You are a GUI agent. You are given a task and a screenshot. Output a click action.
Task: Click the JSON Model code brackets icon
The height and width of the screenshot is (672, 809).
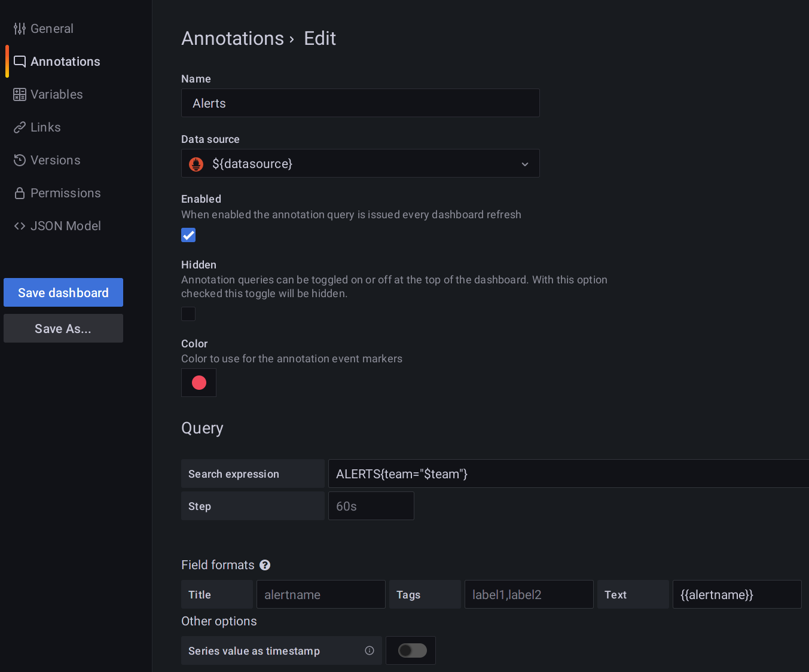(x=19, y=225)
